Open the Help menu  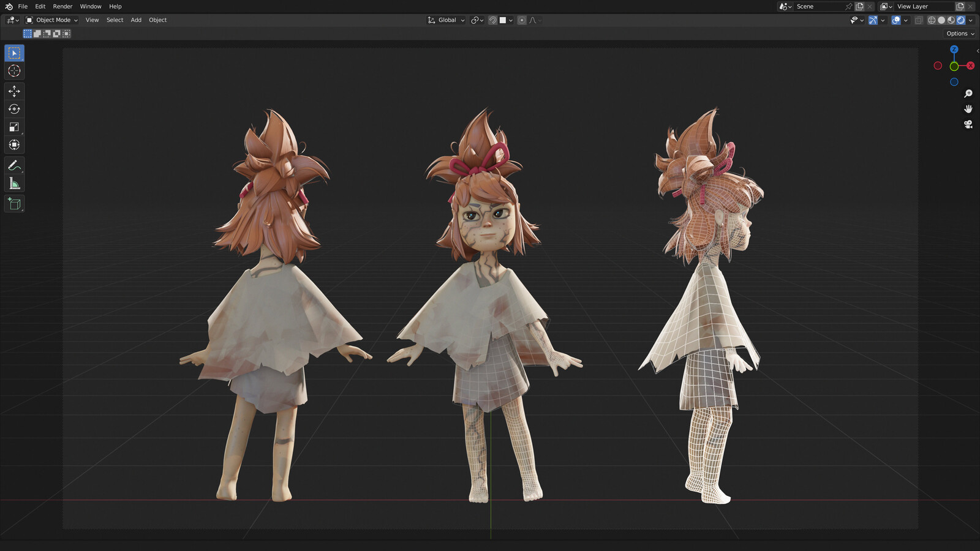[x=115, y=6]
